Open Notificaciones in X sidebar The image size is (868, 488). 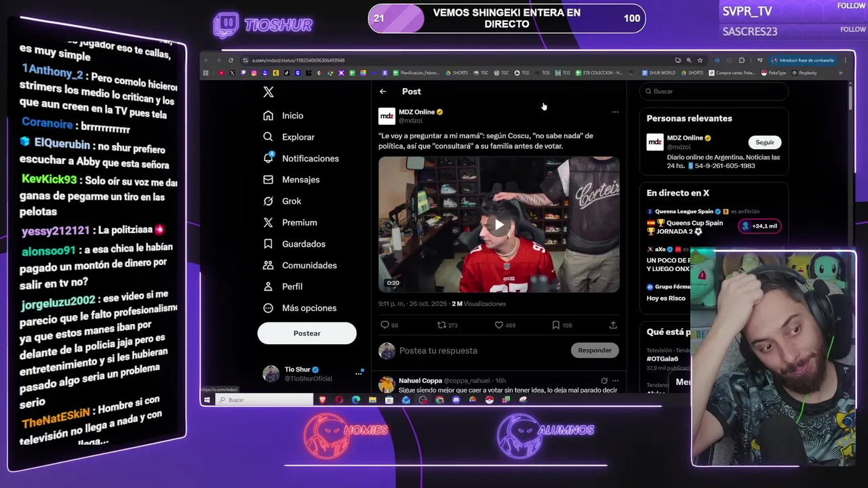[x=301, y=159]
